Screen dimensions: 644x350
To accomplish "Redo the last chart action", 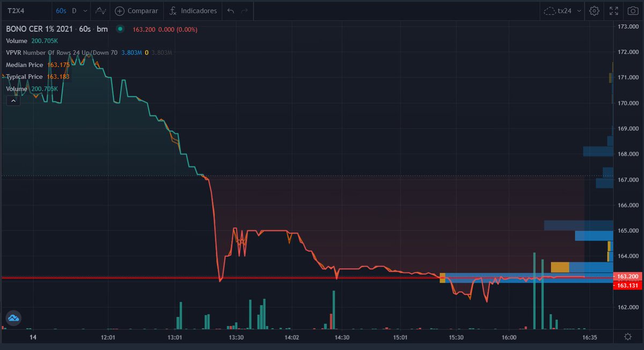I will pos(245,11).
